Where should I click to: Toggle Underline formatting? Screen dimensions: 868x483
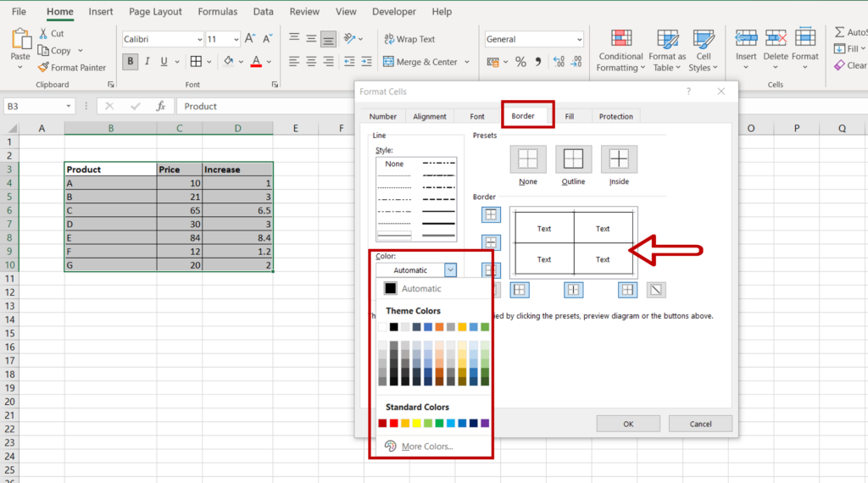[164, 61]
